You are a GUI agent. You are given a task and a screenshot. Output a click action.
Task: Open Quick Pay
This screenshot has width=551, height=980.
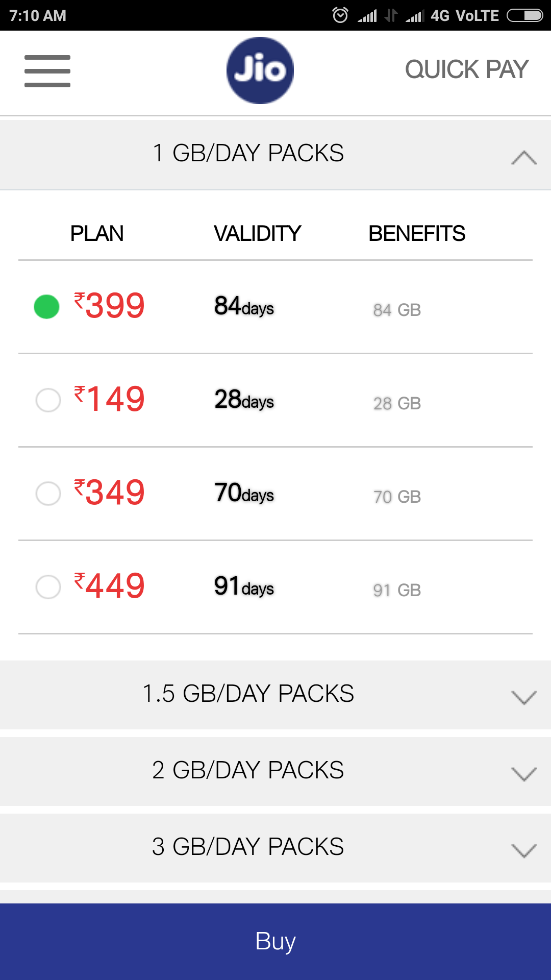tap(466, 70)
